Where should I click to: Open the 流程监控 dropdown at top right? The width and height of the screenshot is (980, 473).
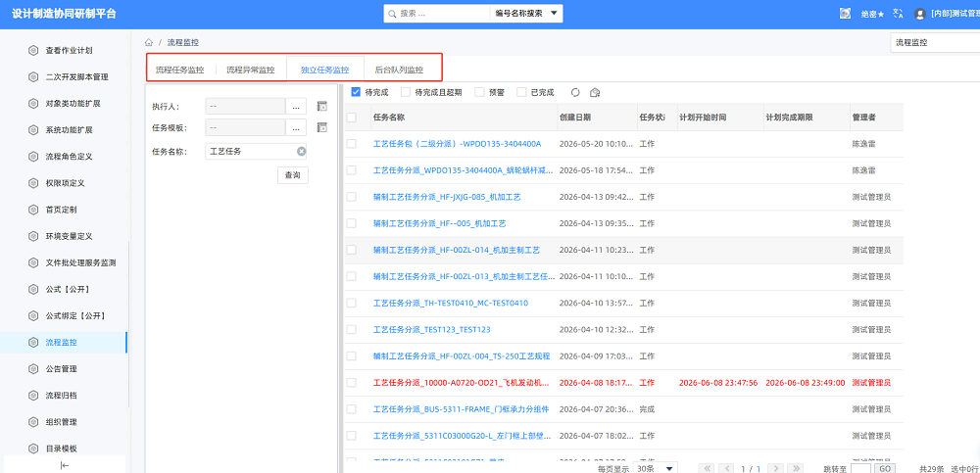tap(935, 42)
